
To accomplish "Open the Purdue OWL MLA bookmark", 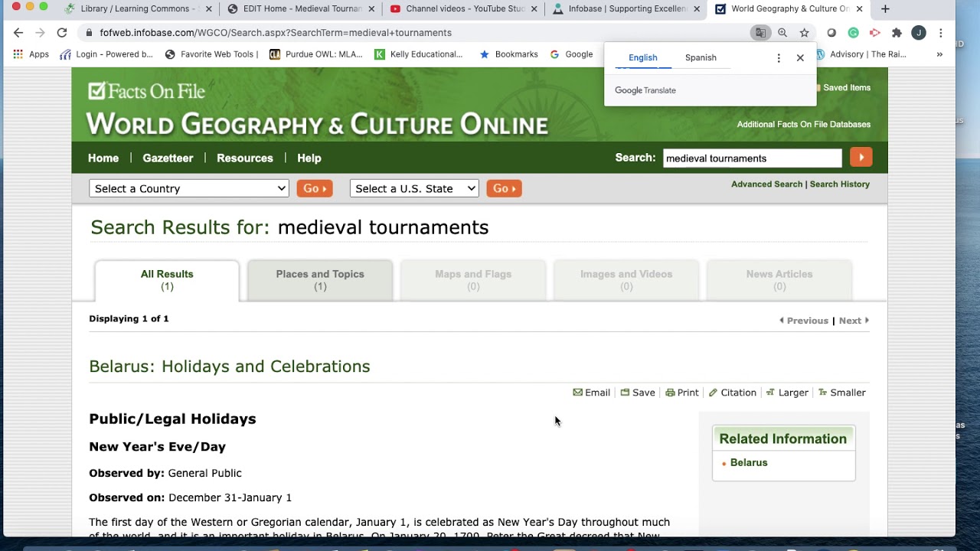I will (315, 54).
